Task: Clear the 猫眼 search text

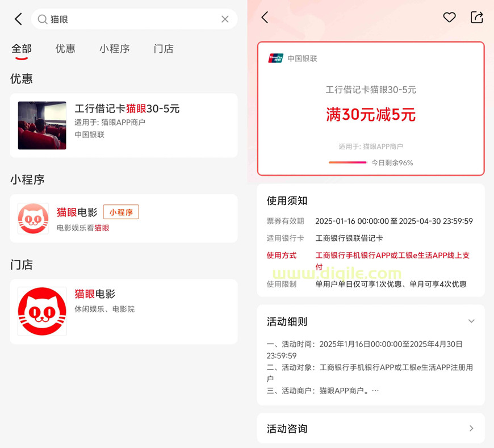Action: click(x=225, y=19)
